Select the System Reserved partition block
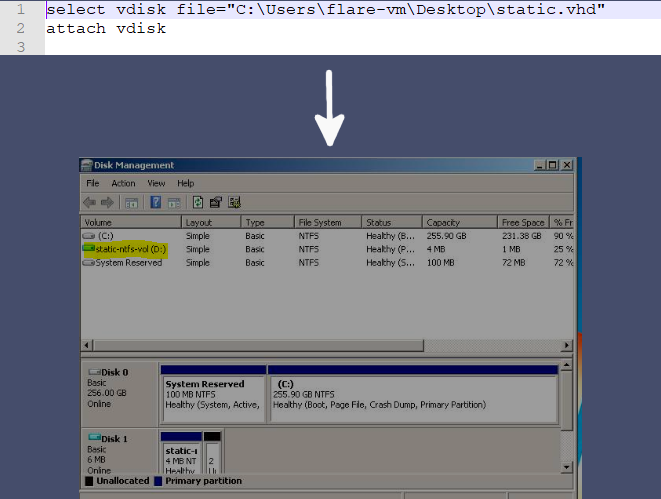Viewport: 661px width, 499px height. 213,393
